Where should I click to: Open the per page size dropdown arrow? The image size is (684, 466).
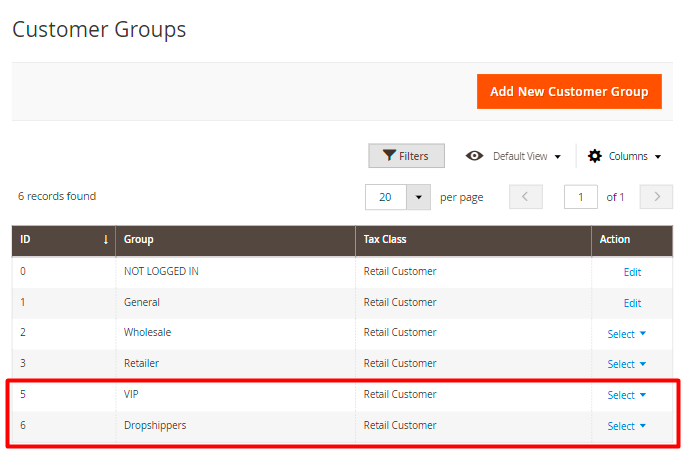click(x=418, y=197)
